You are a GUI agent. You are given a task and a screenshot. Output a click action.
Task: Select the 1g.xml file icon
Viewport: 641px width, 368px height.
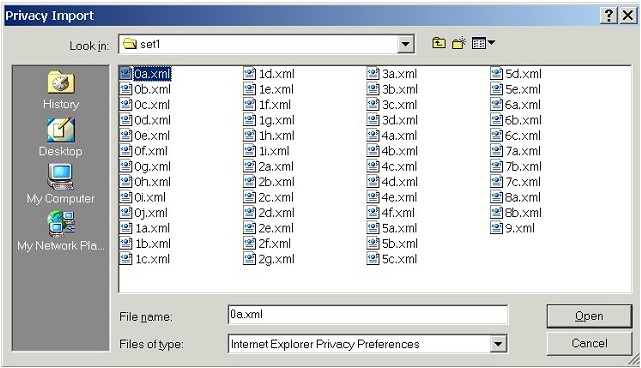tap(249, 120)
